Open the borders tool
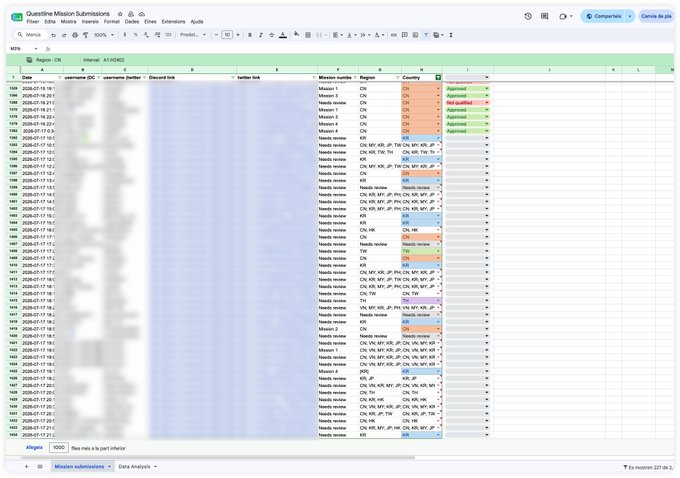Viewport: 680px width, 478px height. click(x=308, y=35)
